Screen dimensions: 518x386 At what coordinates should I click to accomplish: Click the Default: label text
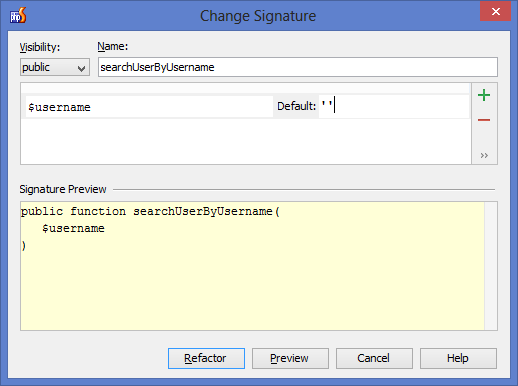tap(296, 106)
